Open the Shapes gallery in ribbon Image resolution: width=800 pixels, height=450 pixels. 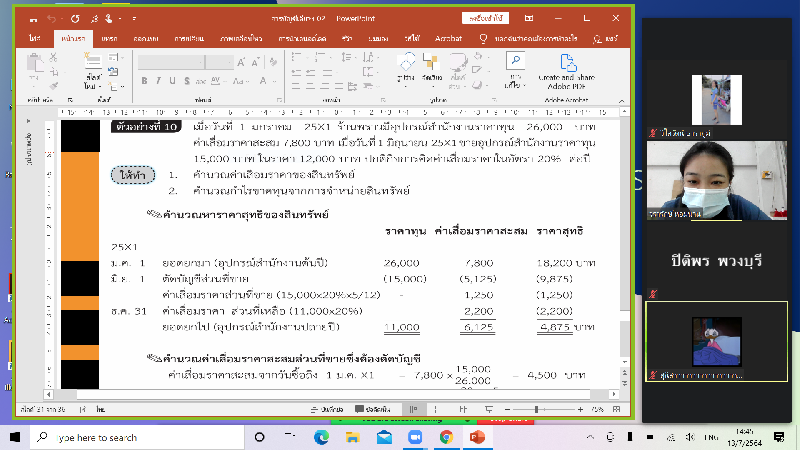click(x=408, y=69)
